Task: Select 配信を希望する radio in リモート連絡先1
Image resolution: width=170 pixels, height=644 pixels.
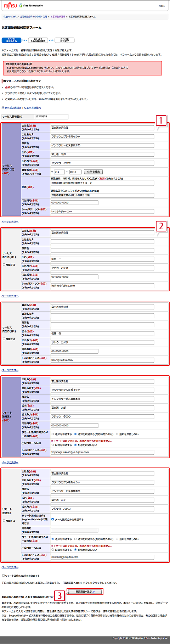Action: click(x=53, y=445)
